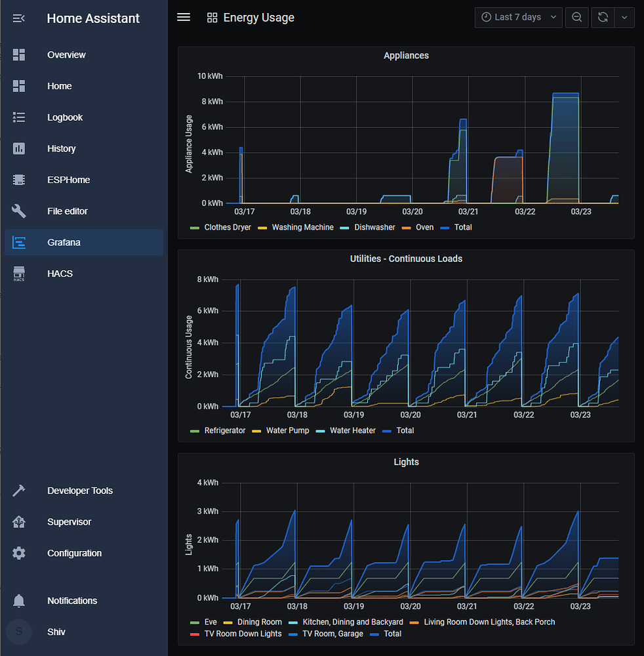Open the refresh interval dropdown

624,18
